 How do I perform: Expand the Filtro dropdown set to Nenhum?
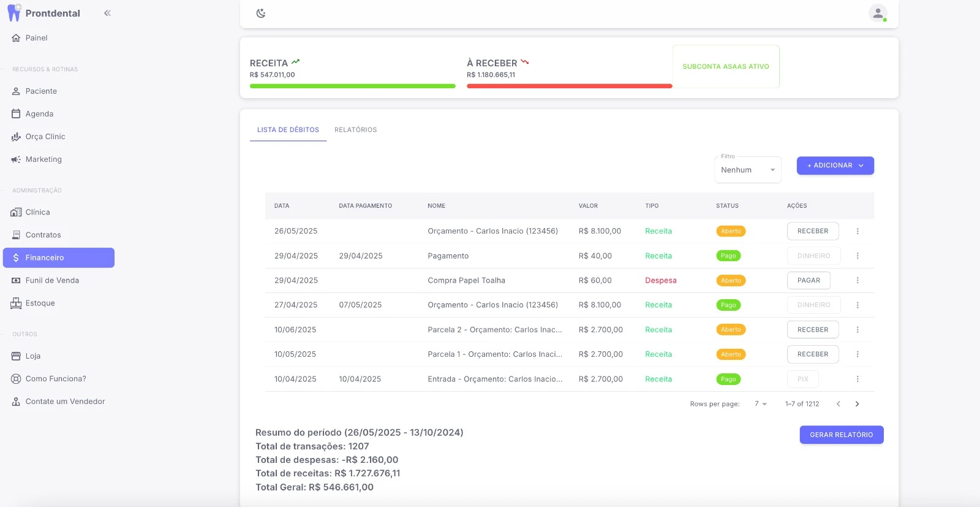748,170
